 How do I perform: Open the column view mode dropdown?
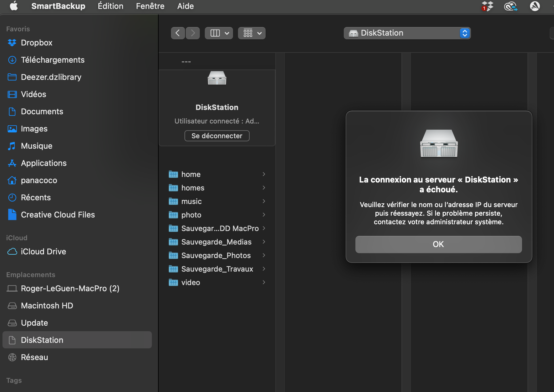pos(219,33)
